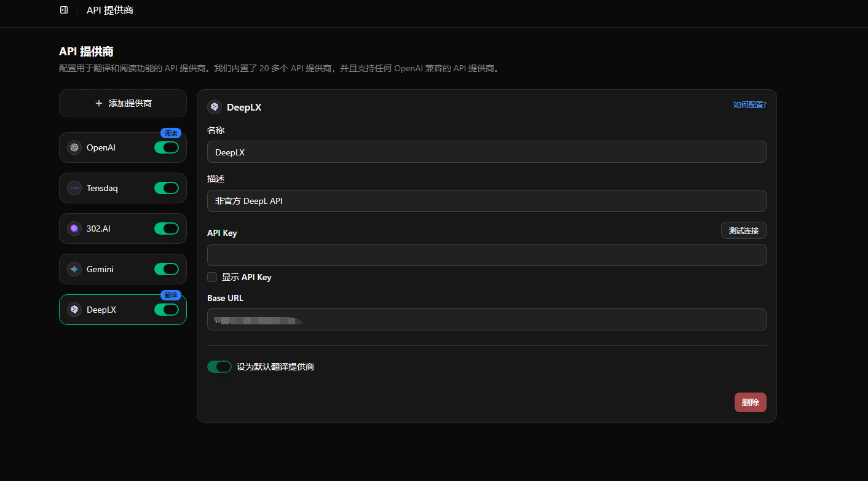
Task: Focus the API Key input field
Action: (486, 255)
